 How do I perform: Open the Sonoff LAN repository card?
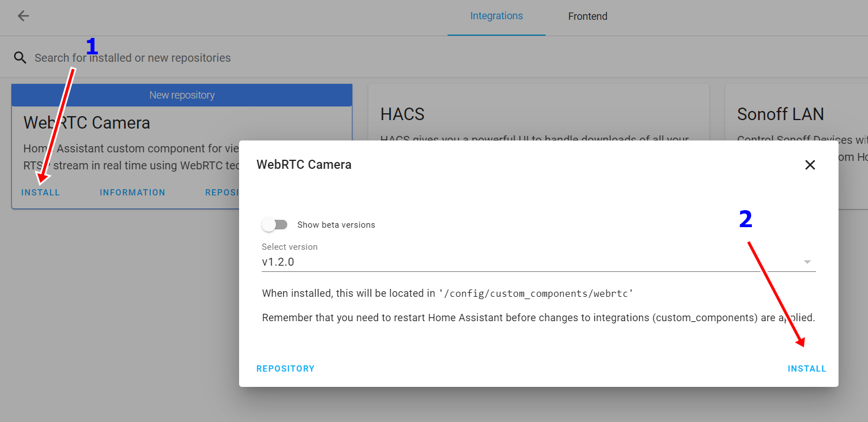797,113
